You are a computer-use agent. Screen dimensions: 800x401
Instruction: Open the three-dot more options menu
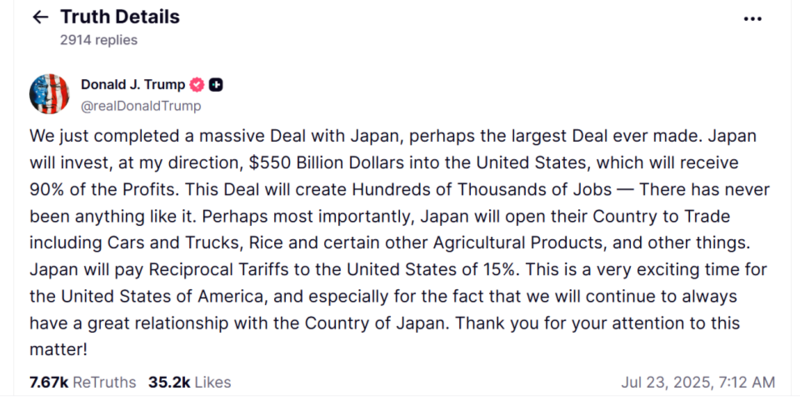(x=753, y=19)
